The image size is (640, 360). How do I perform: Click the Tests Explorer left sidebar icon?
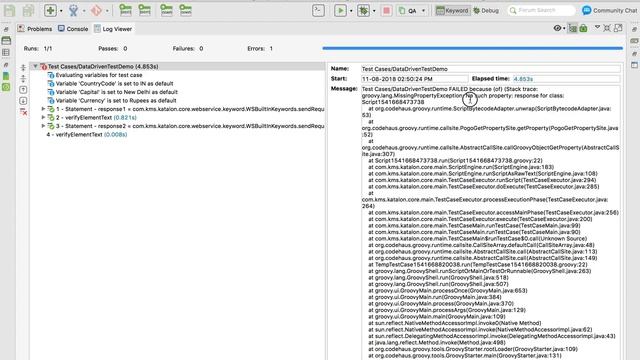click(x=6, y=40)
